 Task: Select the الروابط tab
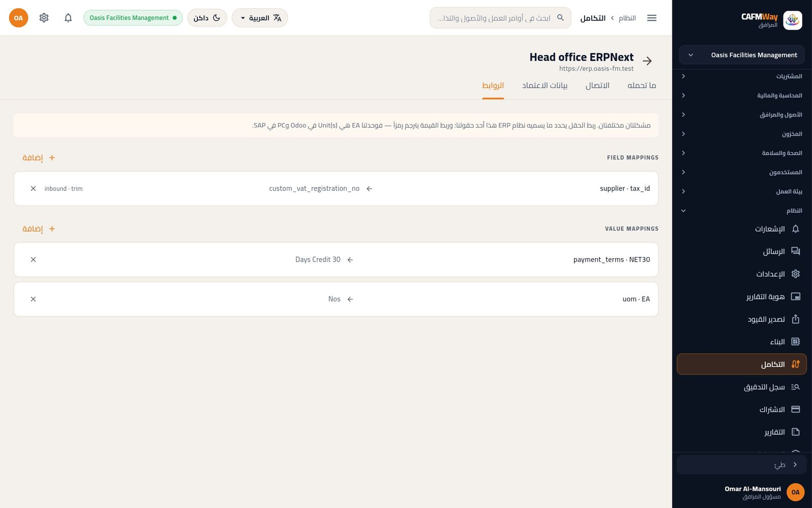[x=493, y=85]
